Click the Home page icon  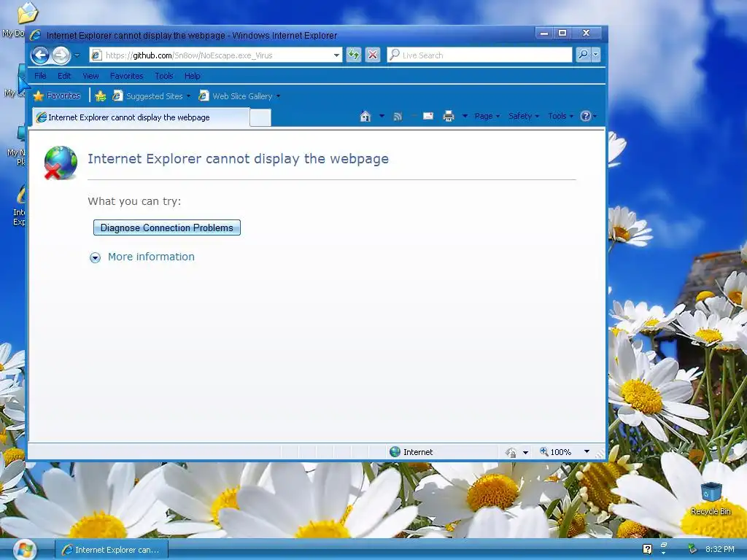365,116
